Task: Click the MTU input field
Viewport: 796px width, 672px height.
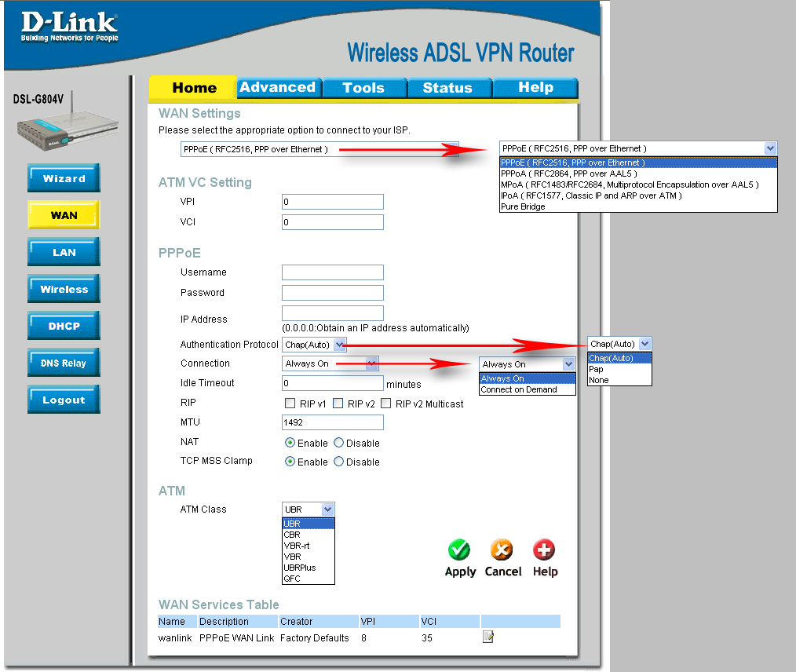Action: click(x=333, y=422)
